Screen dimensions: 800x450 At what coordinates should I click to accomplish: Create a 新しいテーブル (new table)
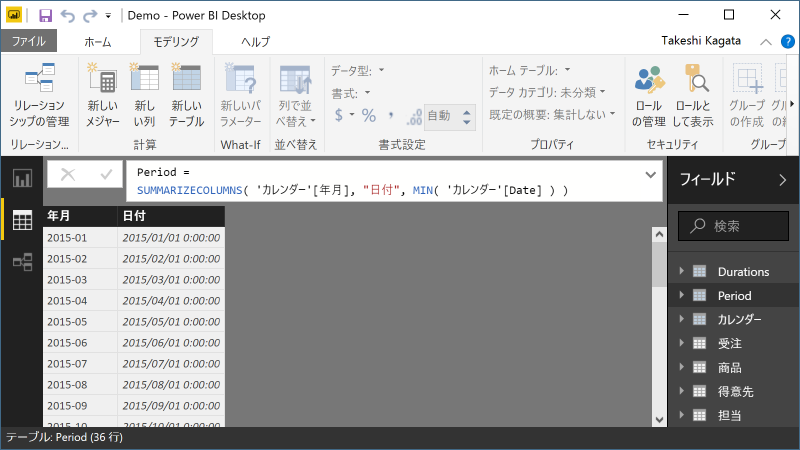[x=186, y=95]
